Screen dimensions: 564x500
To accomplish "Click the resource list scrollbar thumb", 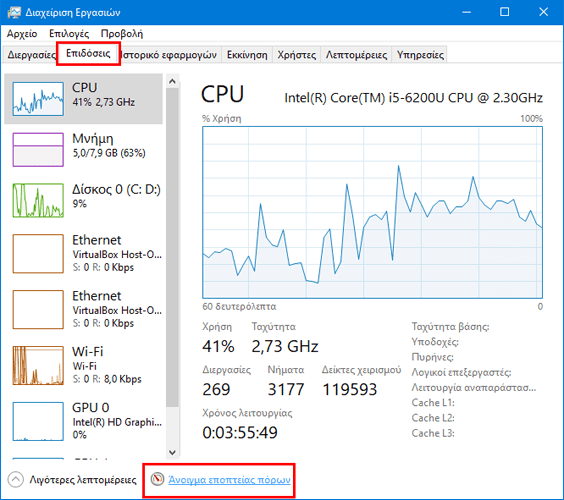I will tap(172, 247).
